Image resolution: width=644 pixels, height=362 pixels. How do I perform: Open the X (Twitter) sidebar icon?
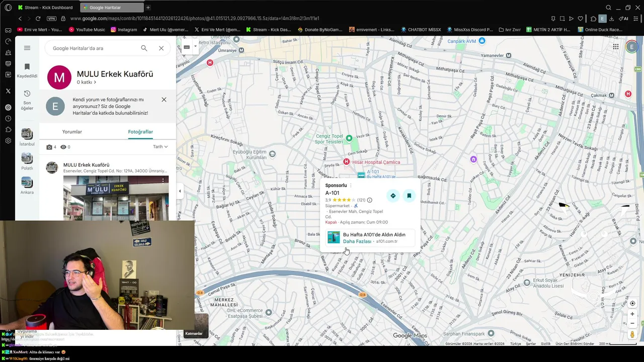point(8,91)
